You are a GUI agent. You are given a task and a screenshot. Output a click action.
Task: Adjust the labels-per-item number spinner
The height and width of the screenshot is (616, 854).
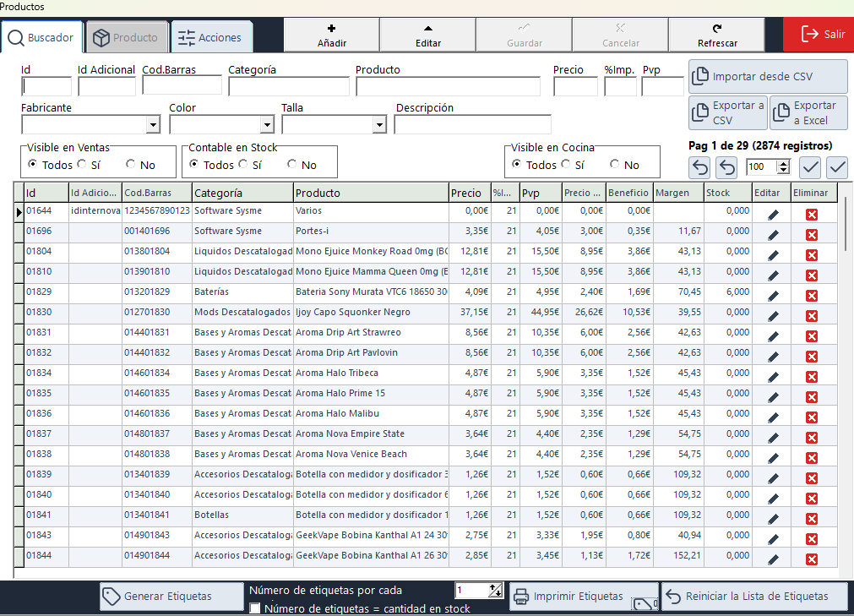(x=496, y=591)
